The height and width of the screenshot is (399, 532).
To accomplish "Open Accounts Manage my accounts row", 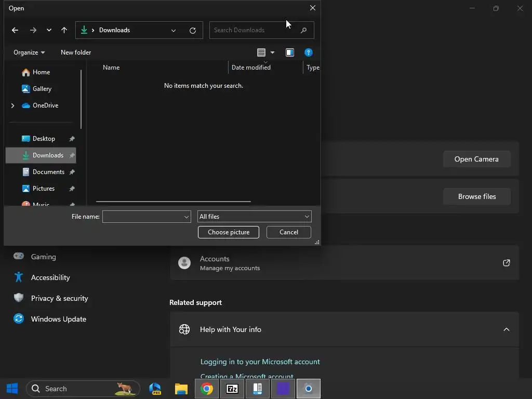I will click(x=344, y=263).
